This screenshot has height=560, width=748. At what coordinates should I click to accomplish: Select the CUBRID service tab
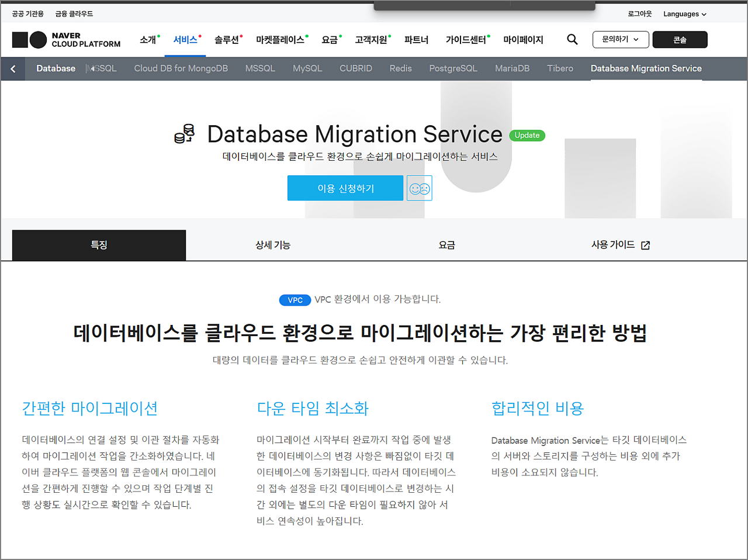[356, 68]
